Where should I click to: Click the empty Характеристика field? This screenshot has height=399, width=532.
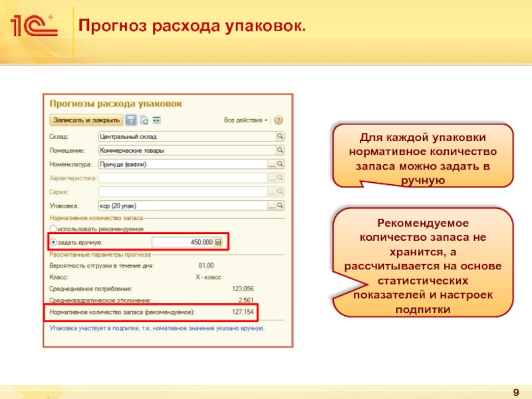(x=183, y=178)
